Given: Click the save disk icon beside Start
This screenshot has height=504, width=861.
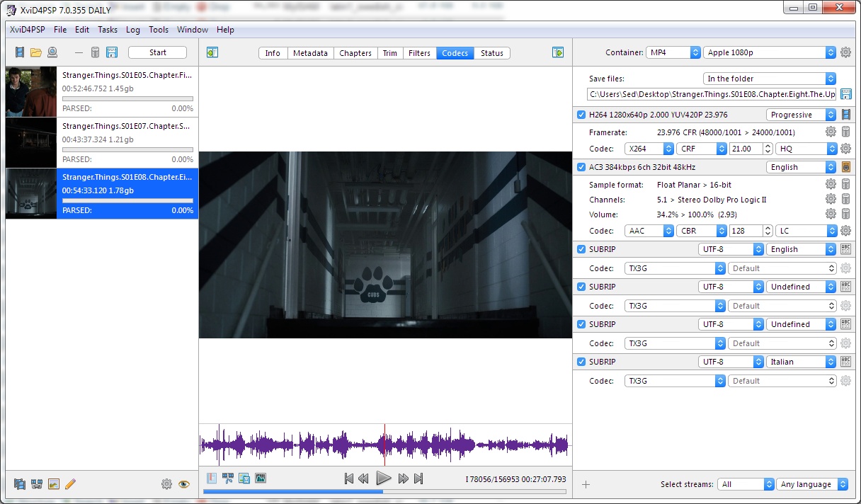Looking at the screenshot, I should click(112, 52).
